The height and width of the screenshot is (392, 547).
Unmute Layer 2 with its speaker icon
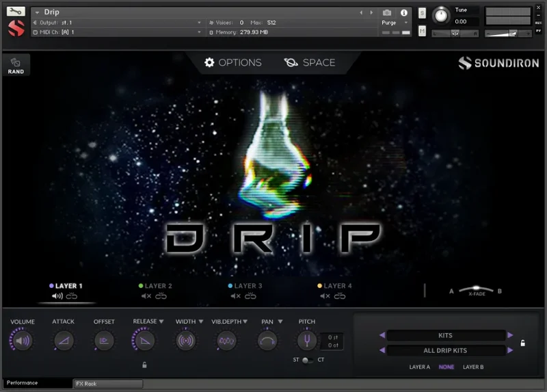[x=146, y=296]
